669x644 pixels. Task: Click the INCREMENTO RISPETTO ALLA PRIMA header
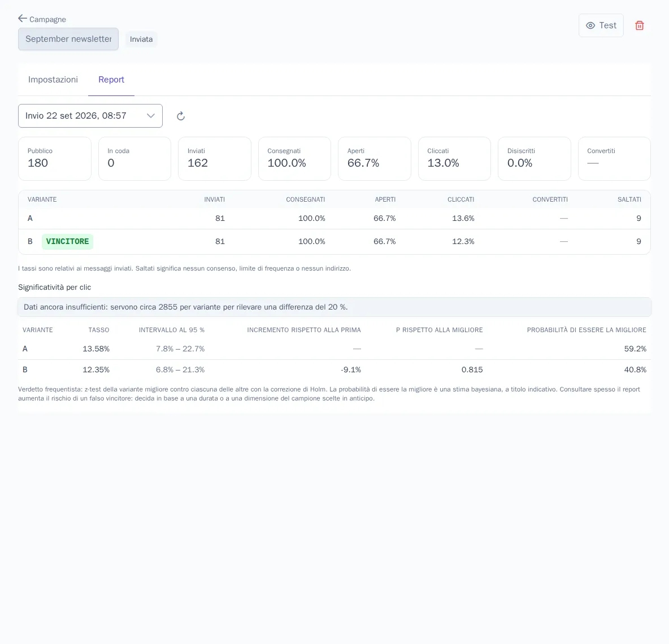click(304, 330)
